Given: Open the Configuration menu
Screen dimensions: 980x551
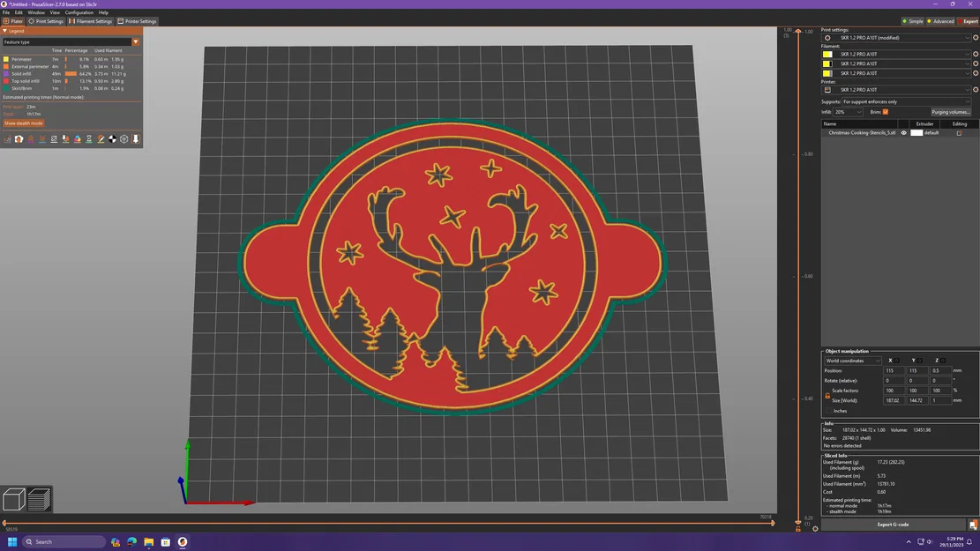Looking at the screenshot, I should pos(79,12).
